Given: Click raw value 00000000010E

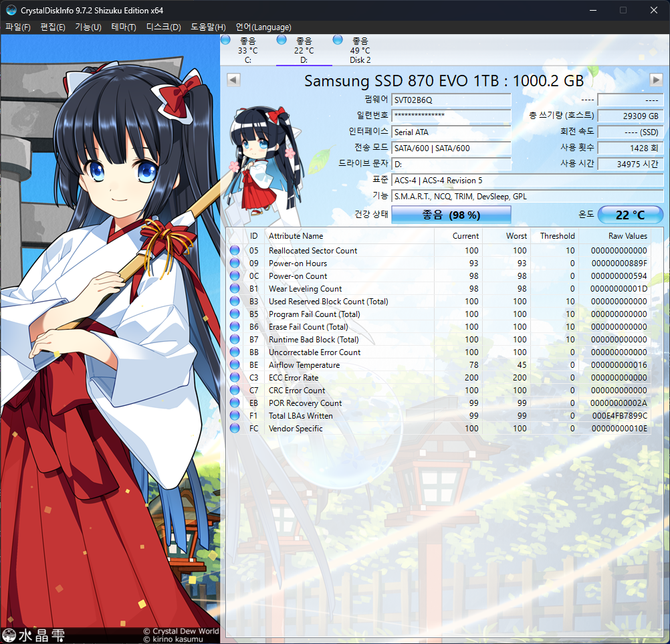Looking at the screenshot, I should (x=619, y=428).
